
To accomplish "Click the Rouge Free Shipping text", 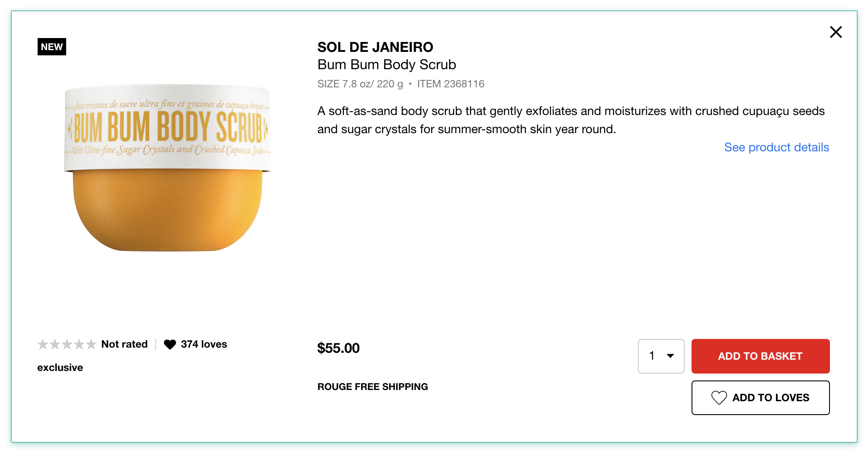I will (x=372, y=387).
